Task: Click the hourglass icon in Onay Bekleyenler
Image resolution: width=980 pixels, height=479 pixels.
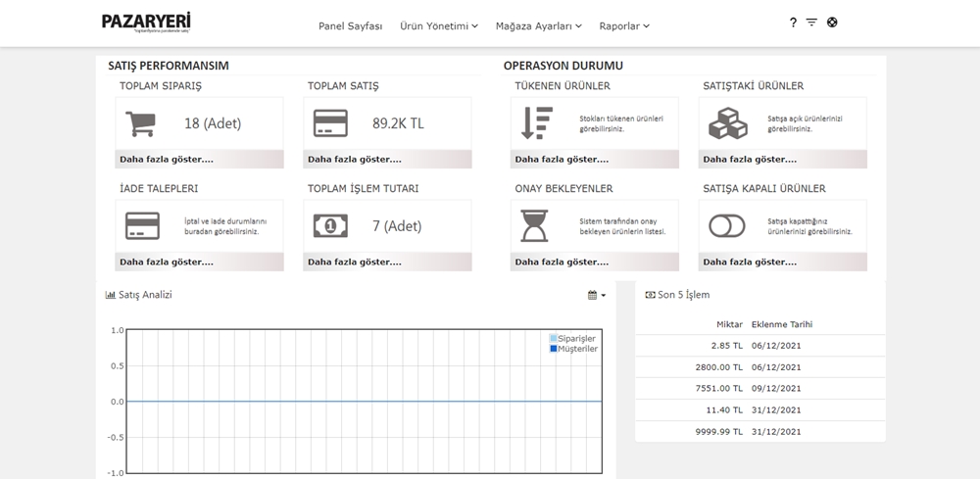Action: point(534,226)
